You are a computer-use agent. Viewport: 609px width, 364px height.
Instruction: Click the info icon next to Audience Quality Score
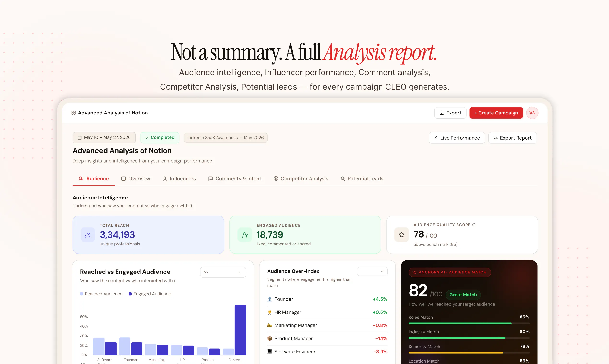(x=474, y=225)
